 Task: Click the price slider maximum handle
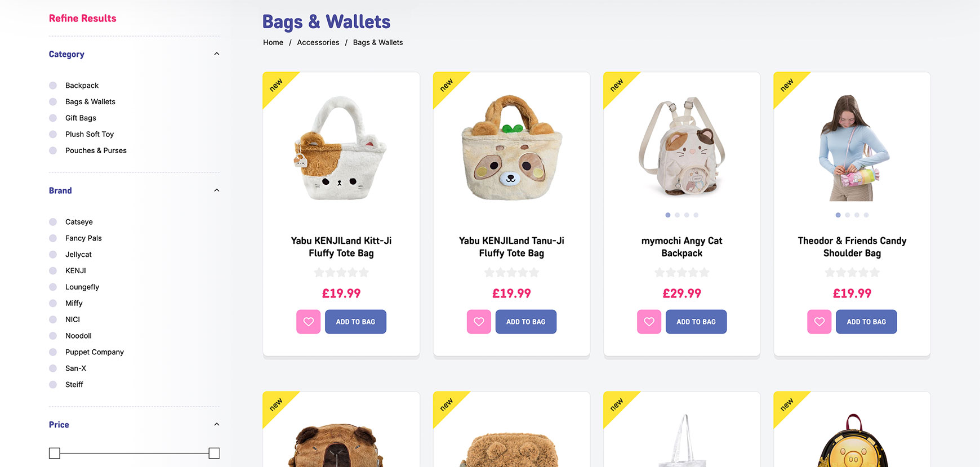click(214, 453)
